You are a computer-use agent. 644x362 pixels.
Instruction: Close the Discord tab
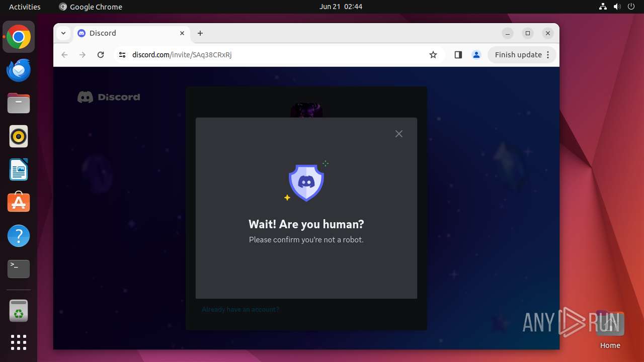182,33
